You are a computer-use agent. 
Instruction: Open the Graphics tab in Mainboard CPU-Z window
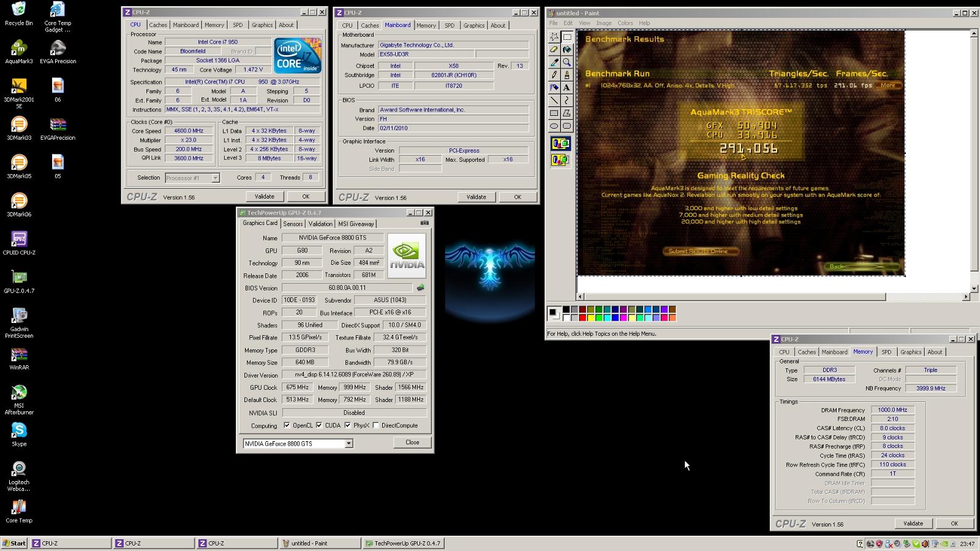(473, 25)
